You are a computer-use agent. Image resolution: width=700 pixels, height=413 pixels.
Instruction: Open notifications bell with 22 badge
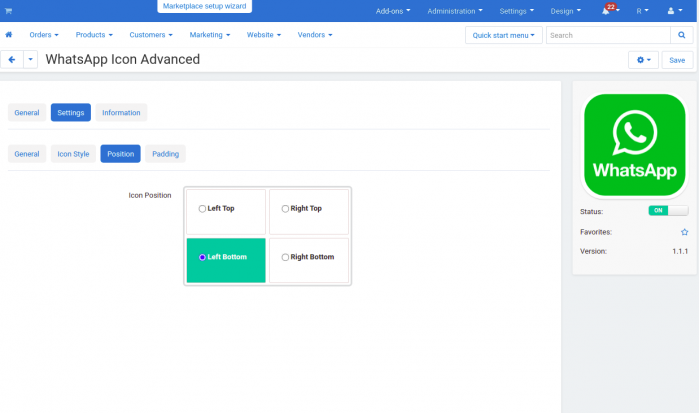coord(610,10)
